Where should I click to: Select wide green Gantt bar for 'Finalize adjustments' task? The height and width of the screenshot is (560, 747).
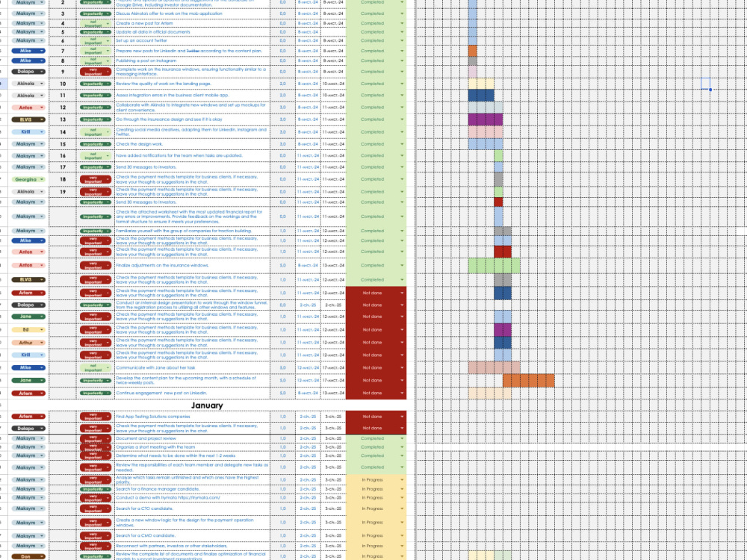(494, 266)
